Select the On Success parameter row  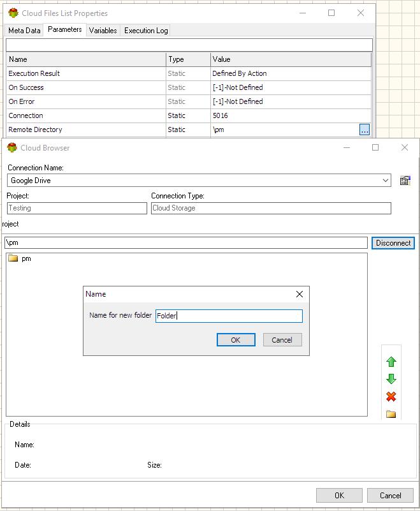[189, 87]
